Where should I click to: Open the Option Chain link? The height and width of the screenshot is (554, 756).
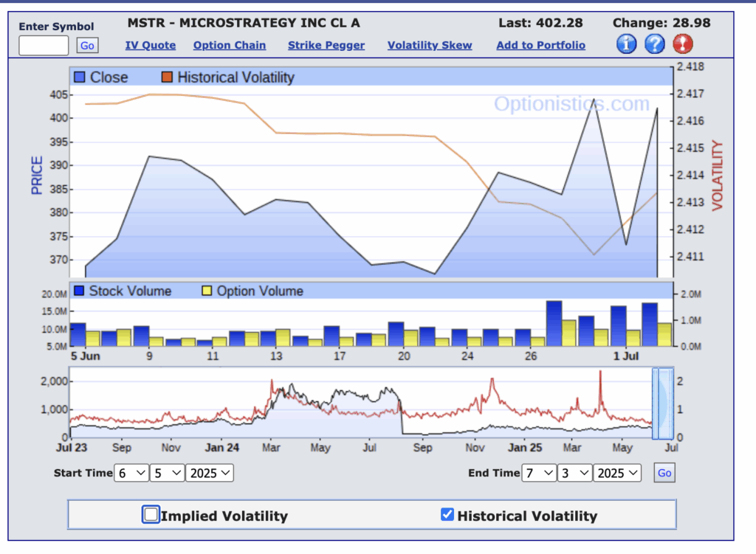[x=230, y=45]
